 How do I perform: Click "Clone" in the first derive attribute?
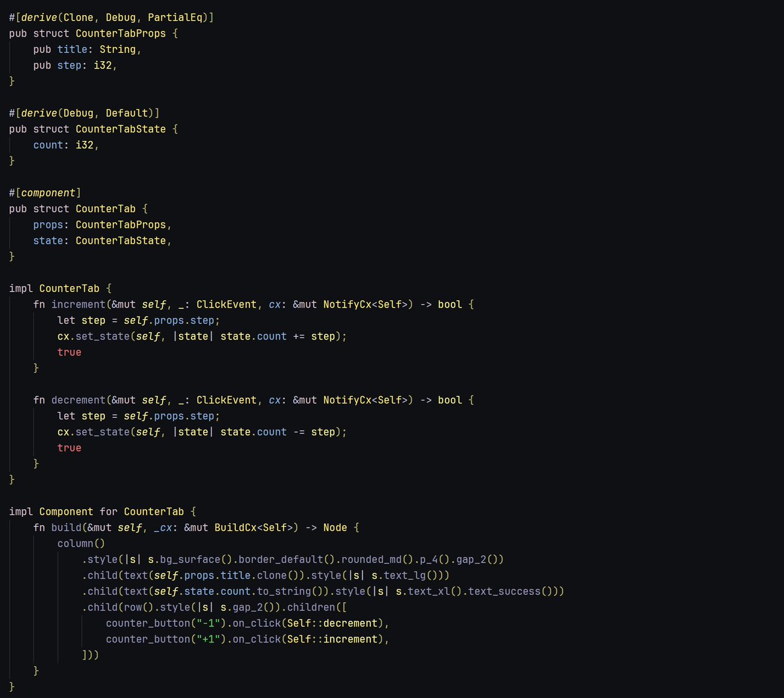click(x=78, y=18)
